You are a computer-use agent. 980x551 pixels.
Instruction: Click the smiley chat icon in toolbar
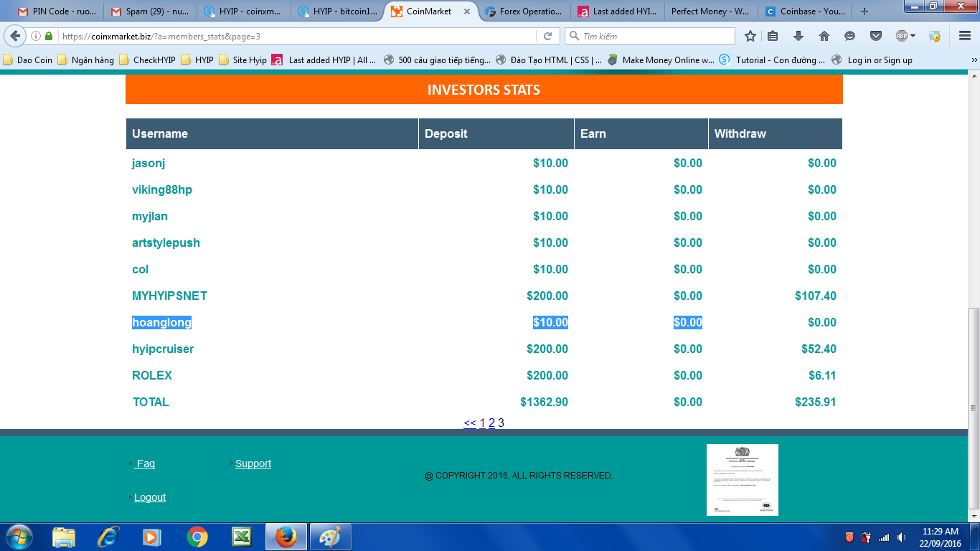click(850, 36)
